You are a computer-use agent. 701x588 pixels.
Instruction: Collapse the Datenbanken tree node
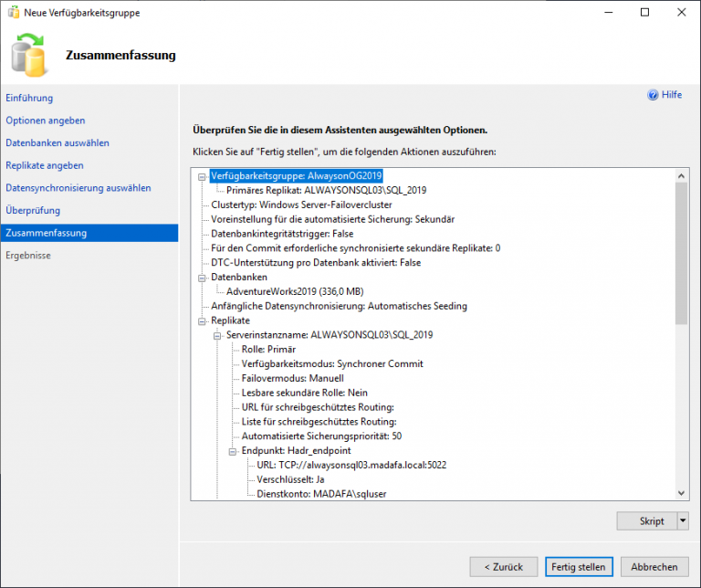pos(202,278)
